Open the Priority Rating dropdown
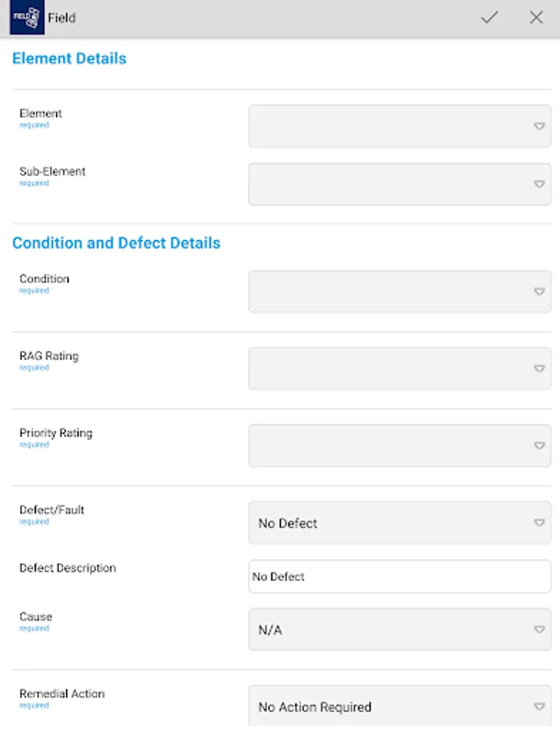 click(400, 445)
